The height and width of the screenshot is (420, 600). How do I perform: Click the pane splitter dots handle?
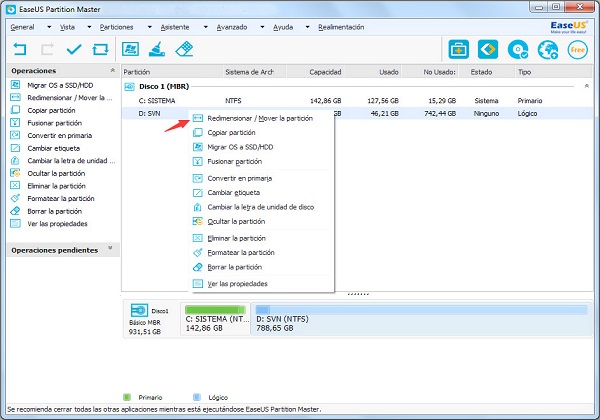point(358,294)
